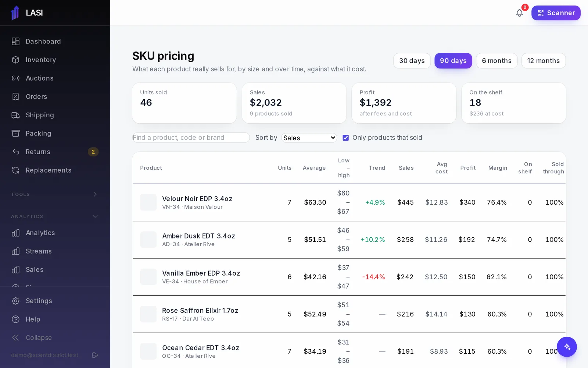The image size is (588, 368).
Task: Click the +10.2% trend value
Action: coord(373,240)
